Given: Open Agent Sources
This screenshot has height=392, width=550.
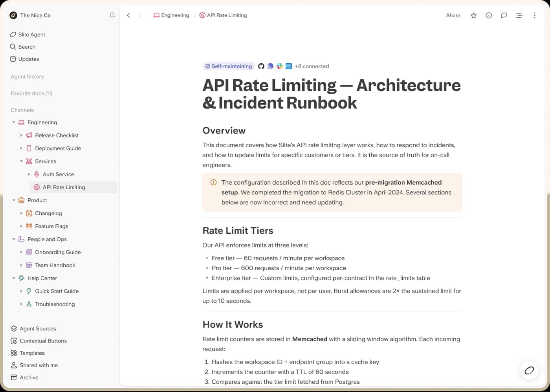Looking at the screenshot, I should click(33, 328).
